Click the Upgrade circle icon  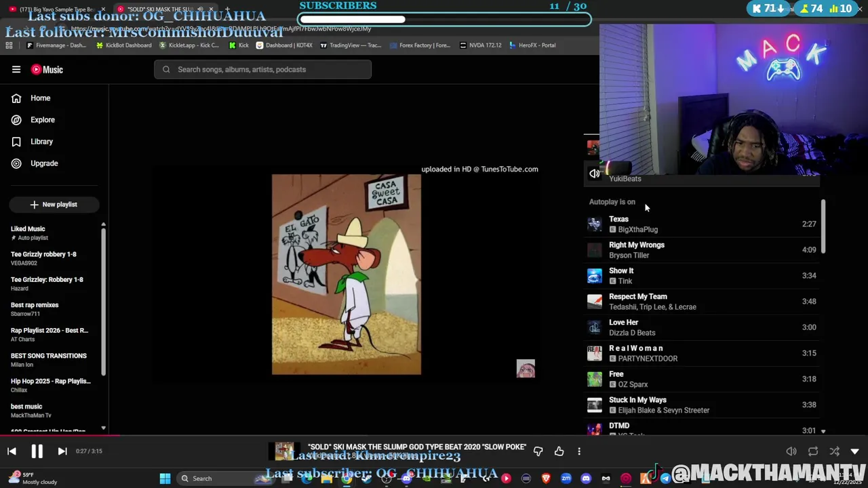[x=16, y=163]
